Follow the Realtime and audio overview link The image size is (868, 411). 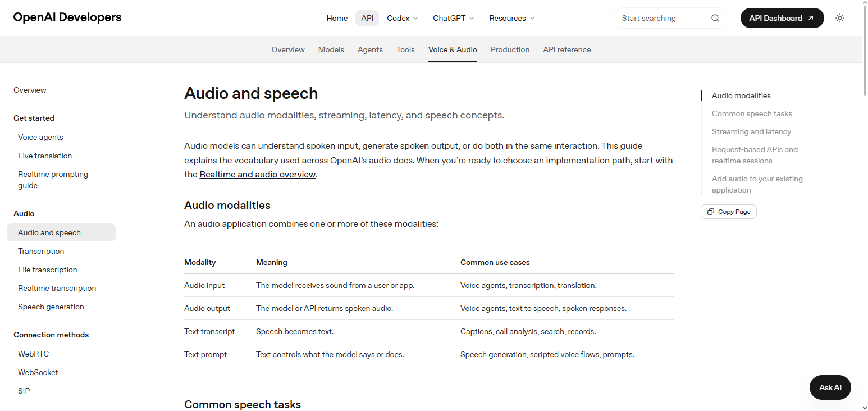point(258,175)
